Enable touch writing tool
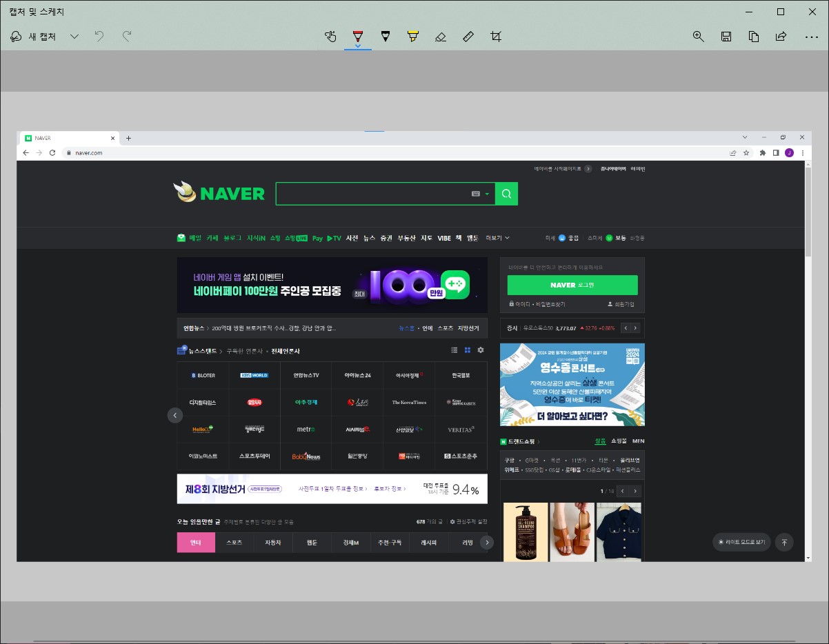The width and height of the screenshot is (829, 644). click(330, 37)
